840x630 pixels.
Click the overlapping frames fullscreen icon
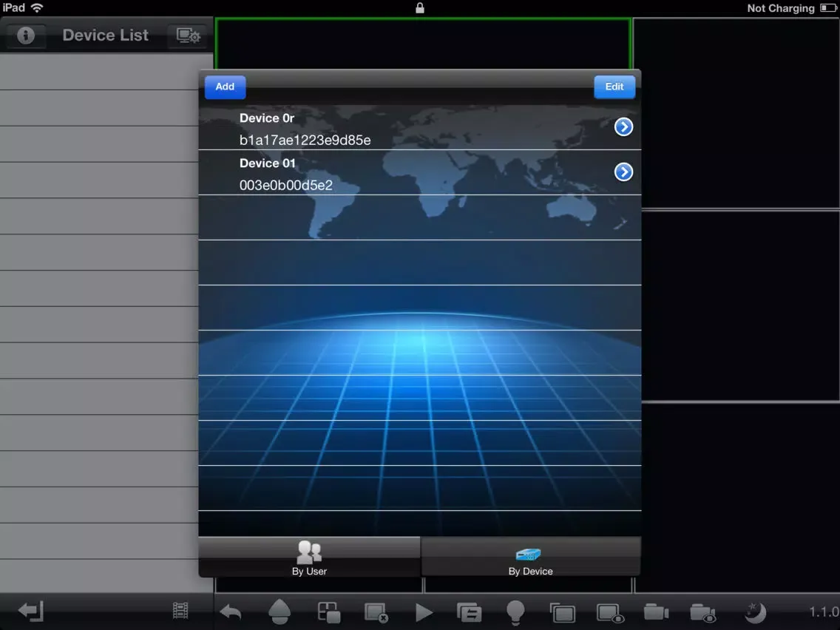click(563, 612)
